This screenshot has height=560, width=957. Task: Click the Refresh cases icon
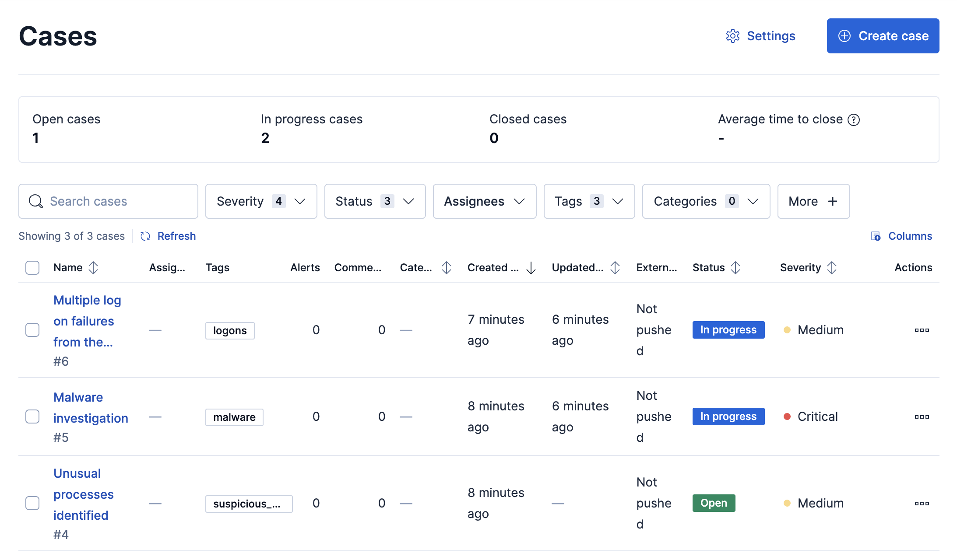145,236
